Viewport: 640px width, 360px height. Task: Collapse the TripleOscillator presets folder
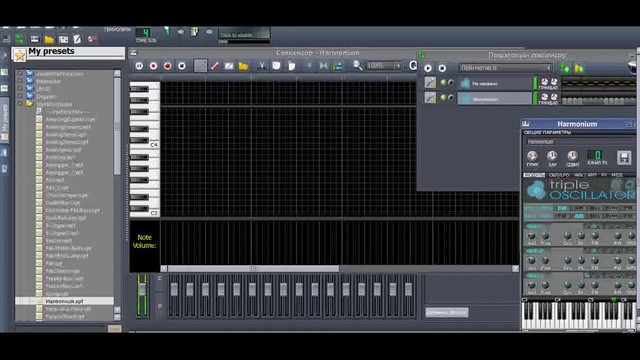click(20, 104)
